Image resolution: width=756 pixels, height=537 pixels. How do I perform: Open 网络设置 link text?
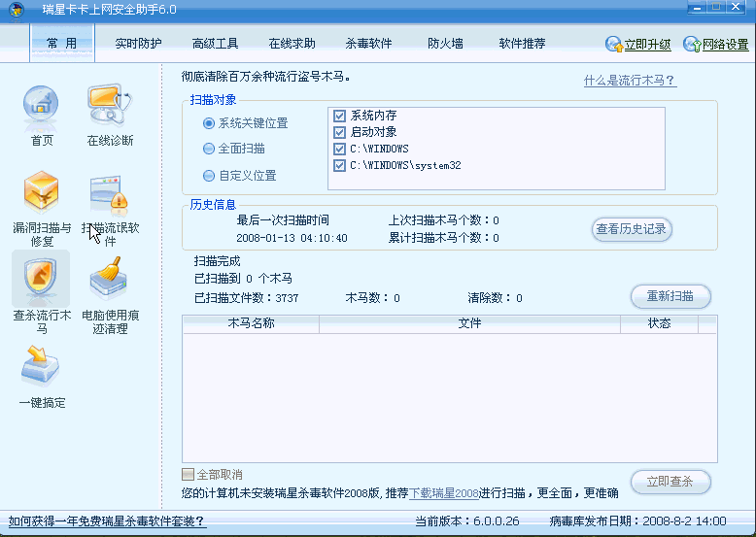point(725,45)
